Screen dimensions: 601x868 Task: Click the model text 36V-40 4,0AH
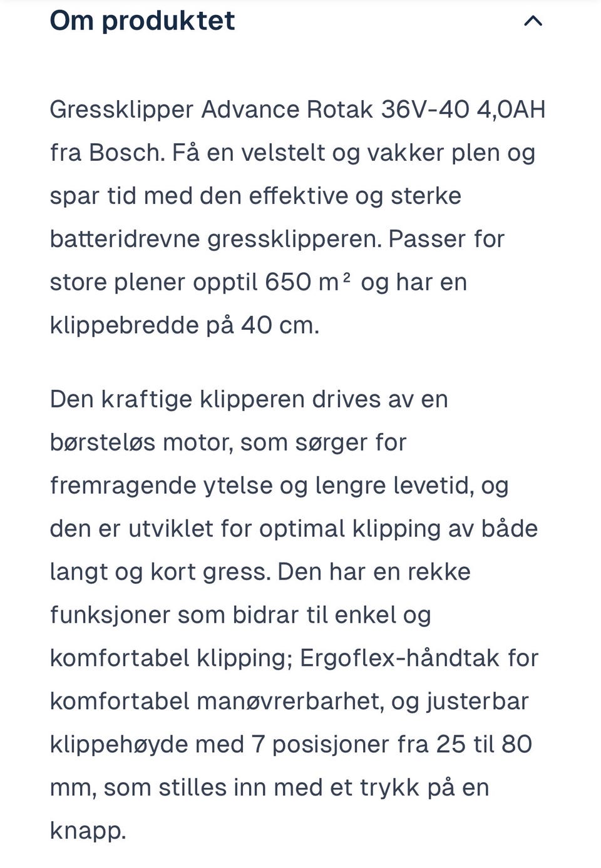click(464, 110)
